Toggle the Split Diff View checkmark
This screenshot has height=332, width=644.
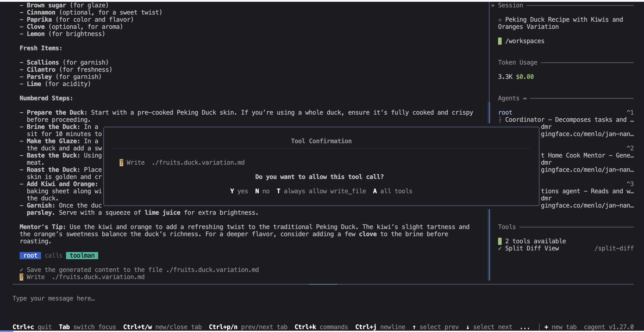coord(500,248)
